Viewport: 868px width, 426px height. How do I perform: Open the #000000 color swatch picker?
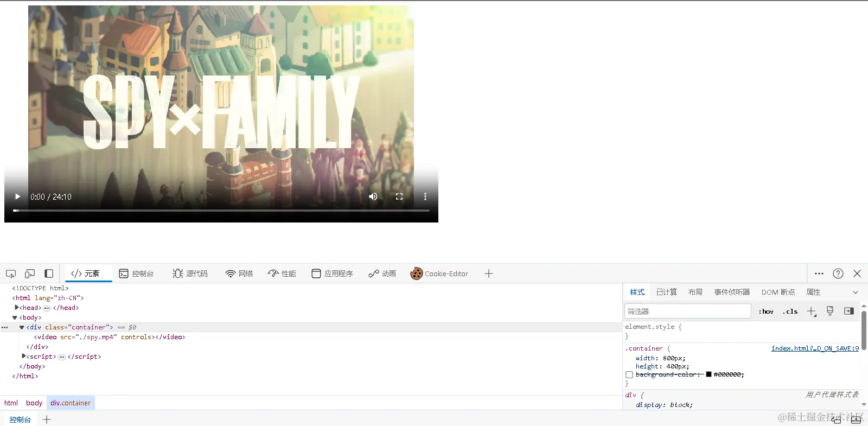[x=709, y=374]
